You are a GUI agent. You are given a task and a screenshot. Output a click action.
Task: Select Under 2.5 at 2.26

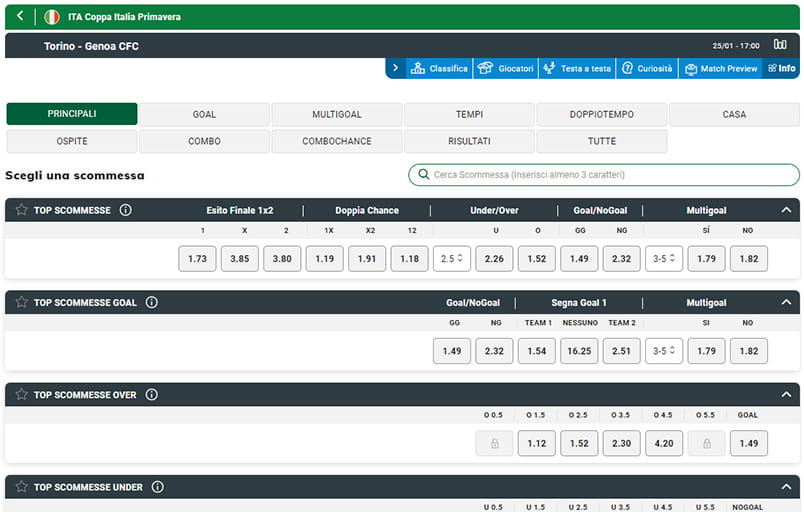[x=494, y=258]
